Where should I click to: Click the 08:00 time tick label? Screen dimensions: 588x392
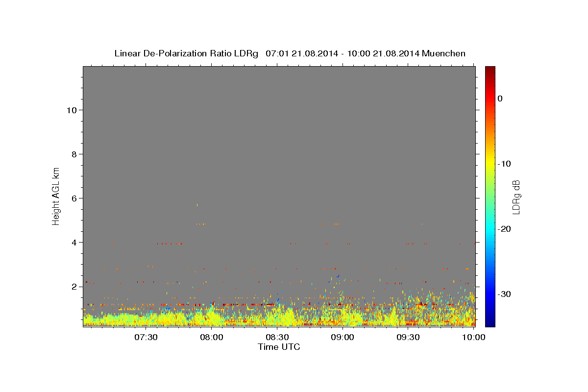pyautogui.click(x=212, y=337)
